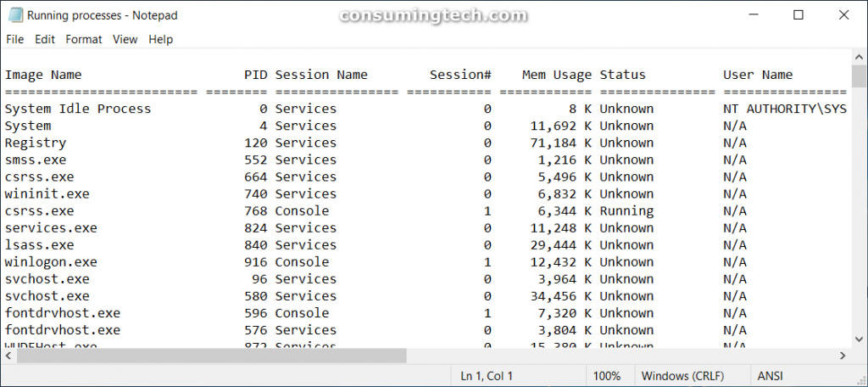Click the horizontal scrollbar right arrow
Image resolution: width=868 pixels, height=387 pixels.
[843, 356]
